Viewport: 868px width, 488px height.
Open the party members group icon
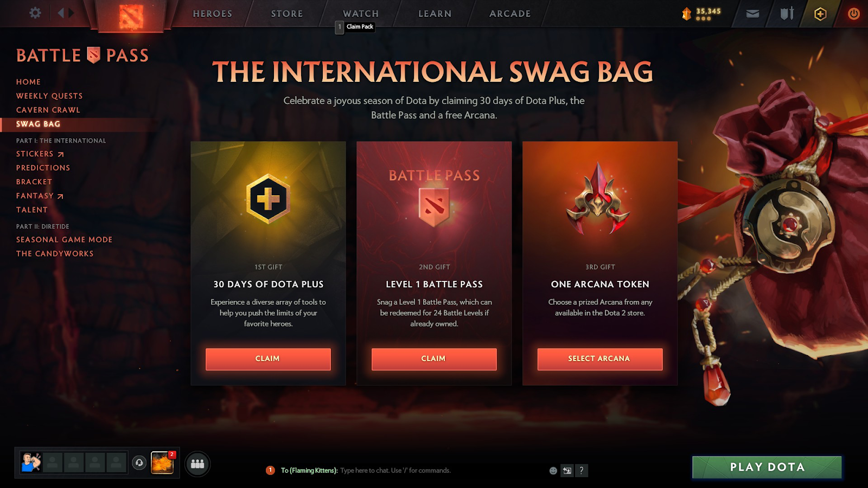point(197,464)
